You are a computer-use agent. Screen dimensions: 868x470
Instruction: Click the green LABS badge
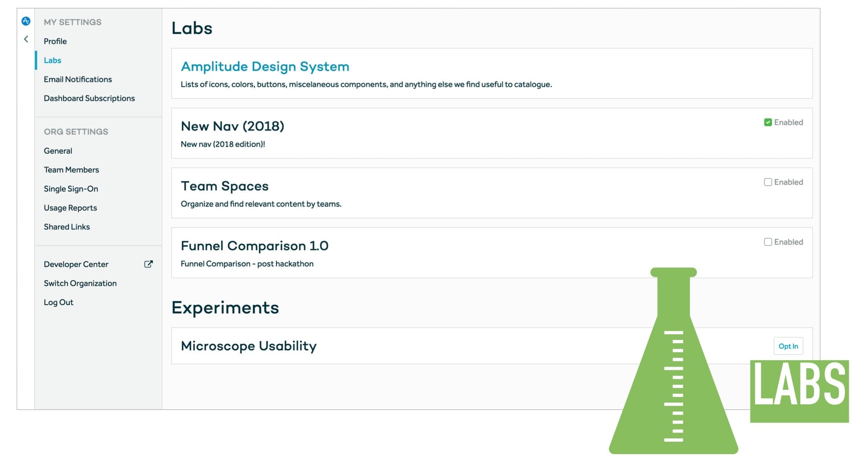click(799, 391)
